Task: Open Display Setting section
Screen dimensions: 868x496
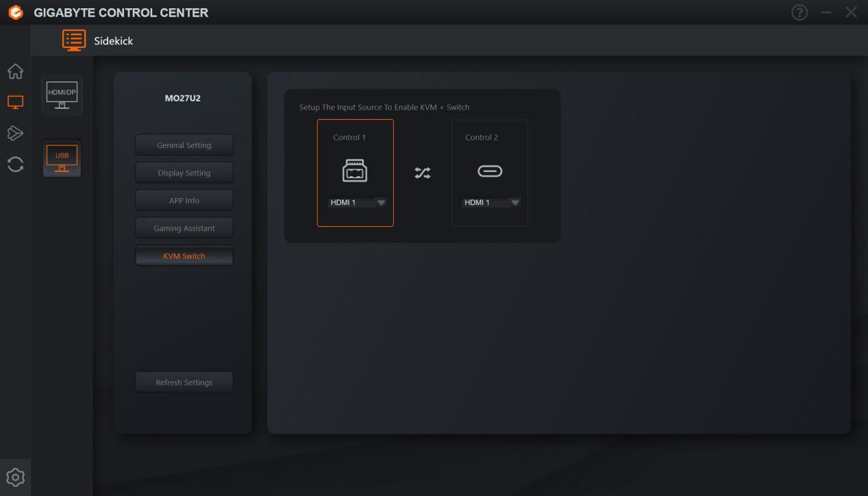Action: pos(184,173)
